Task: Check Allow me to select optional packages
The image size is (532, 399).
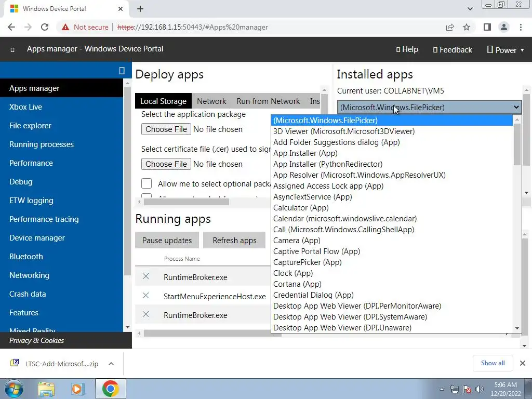Action: [147, 183]
